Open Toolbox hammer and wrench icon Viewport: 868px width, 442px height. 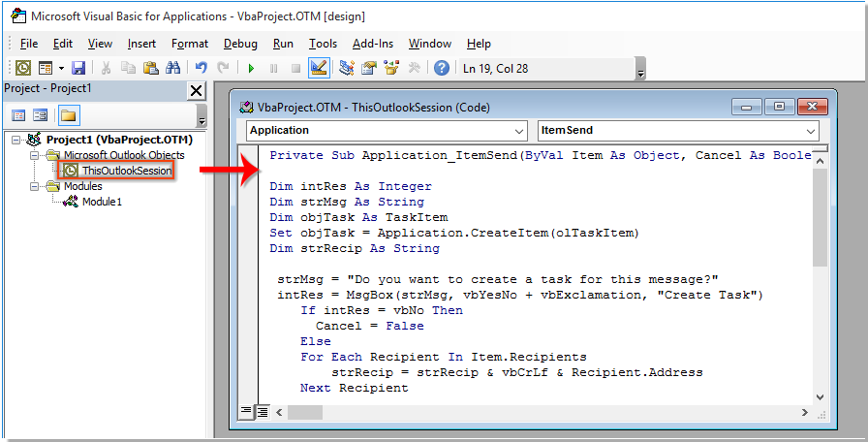point(414,68)
